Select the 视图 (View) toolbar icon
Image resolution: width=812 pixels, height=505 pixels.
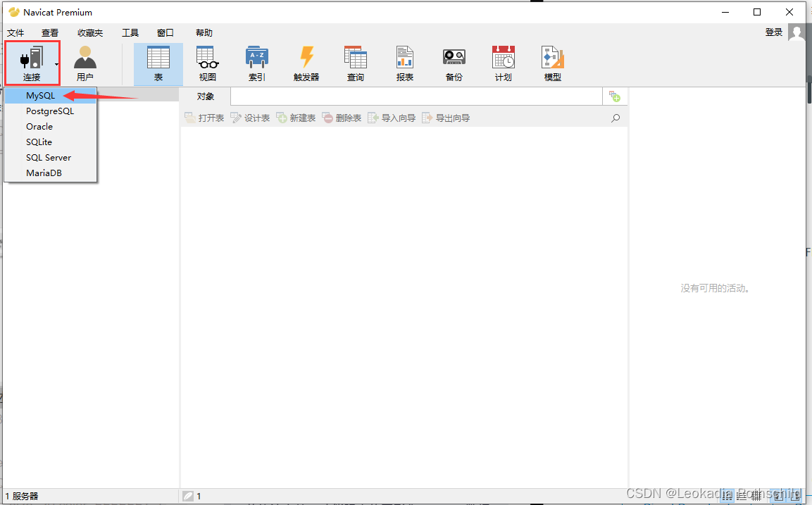click(x=208, y=63)
